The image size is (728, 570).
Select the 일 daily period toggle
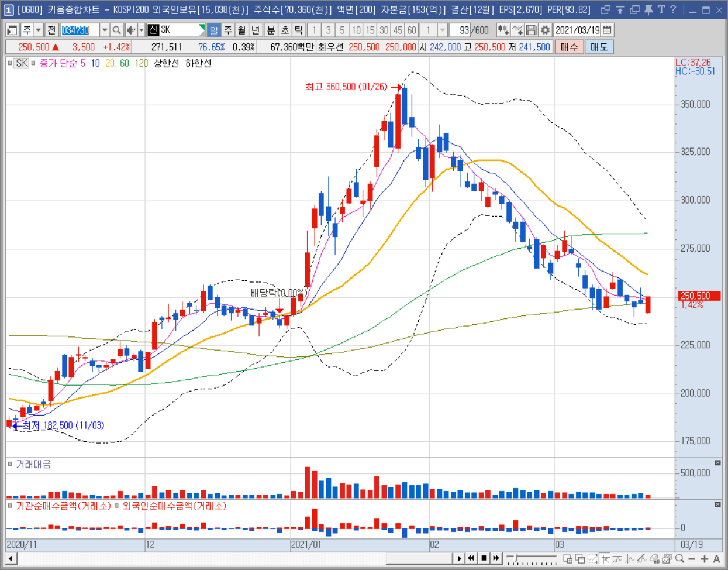[214, 30]
